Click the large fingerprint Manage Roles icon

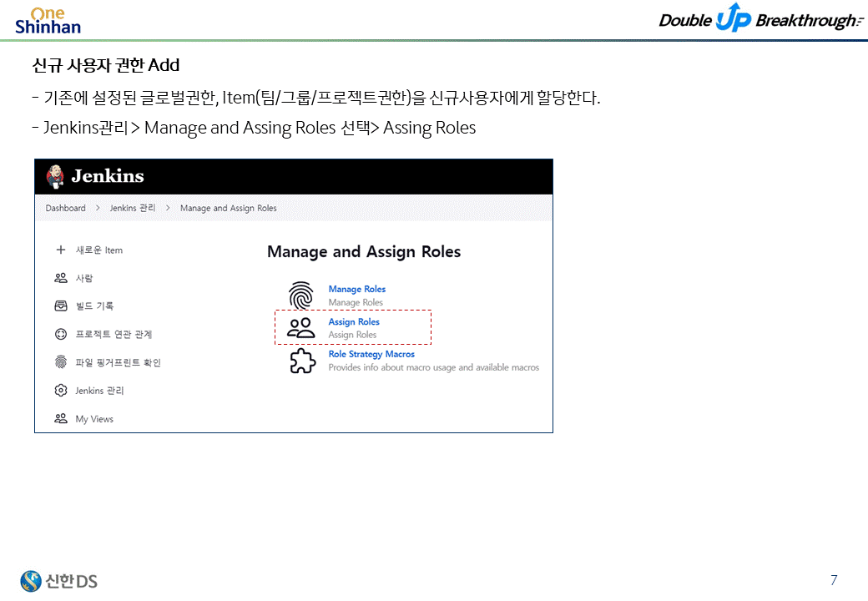[x=301, y=295]
